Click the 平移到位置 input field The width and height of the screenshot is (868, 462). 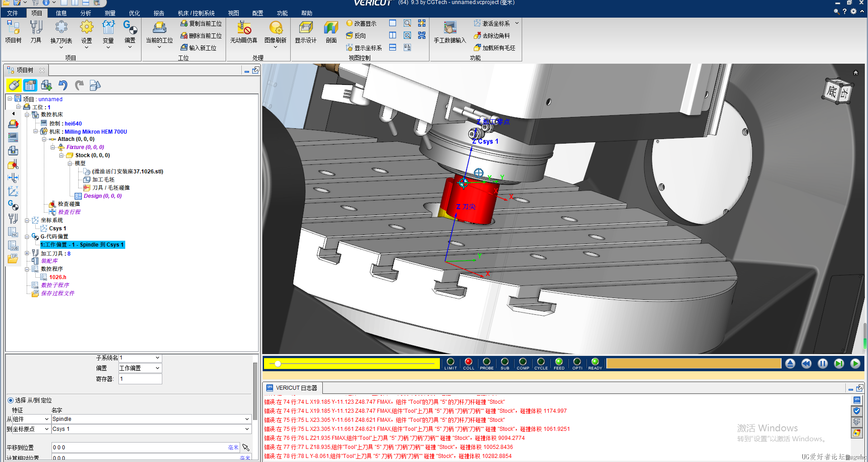pos(146,448)
